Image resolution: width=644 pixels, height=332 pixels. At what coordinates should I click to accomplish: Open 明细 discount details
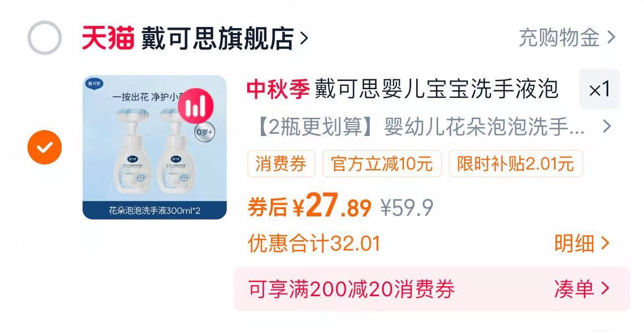point(582,243)
